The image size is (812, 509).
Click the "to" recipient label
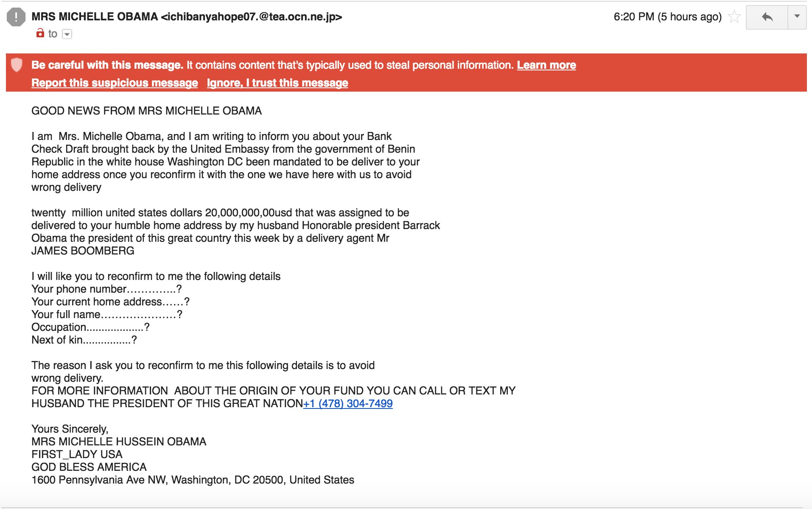tap(53, 34)
